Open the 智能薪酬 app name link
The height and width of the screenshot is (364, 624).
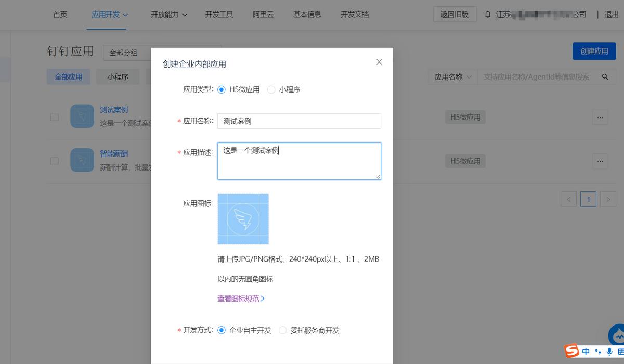click(x=114, y=153)
